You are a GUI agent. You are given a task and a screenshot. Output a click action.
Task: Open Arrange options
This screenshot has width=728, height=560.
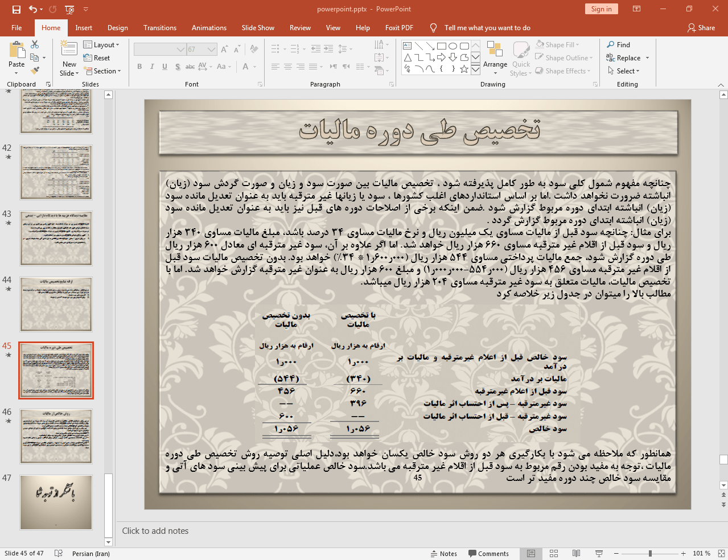pos(495,58)
